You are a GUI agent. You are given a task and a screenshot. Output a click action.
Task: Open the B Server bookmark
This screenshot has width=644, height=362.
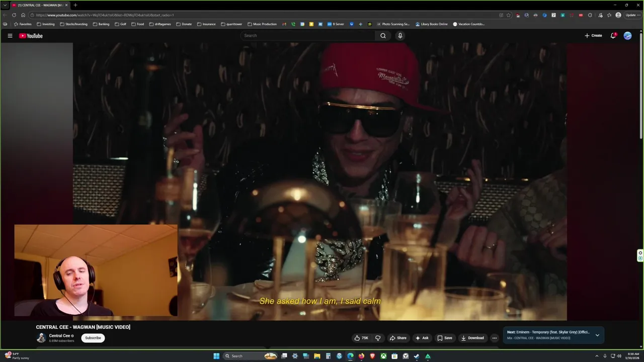point(336,24)
